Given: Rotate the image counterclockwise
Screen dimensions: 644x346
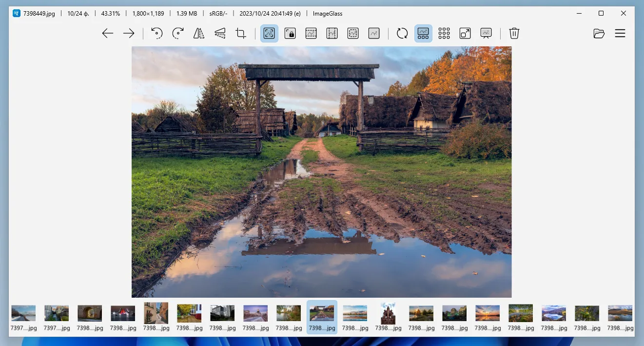Looking at the screenshot, I should (156, 33).
